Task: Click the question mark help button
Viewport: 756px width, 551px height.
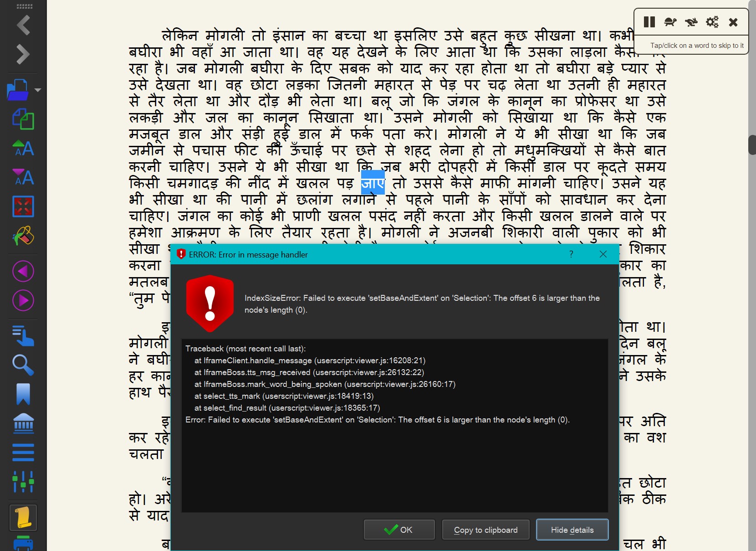Action: pyautogui.click(x=571, y=254)
